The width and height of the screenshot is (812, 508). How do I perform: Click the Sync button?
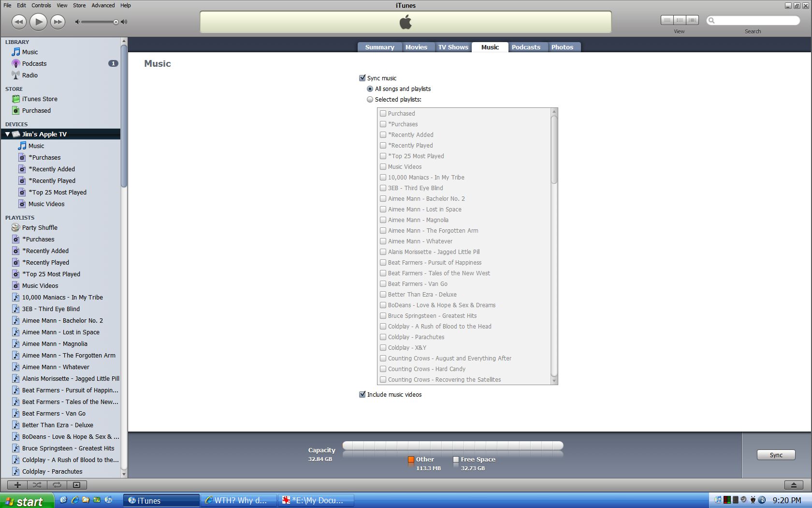[776, 455]
